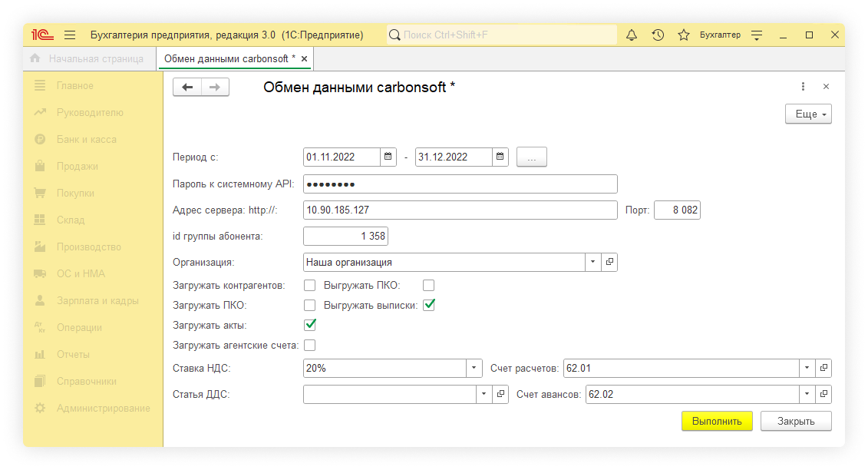Enable Загружать контрагентов checkbox

(310, 286)
